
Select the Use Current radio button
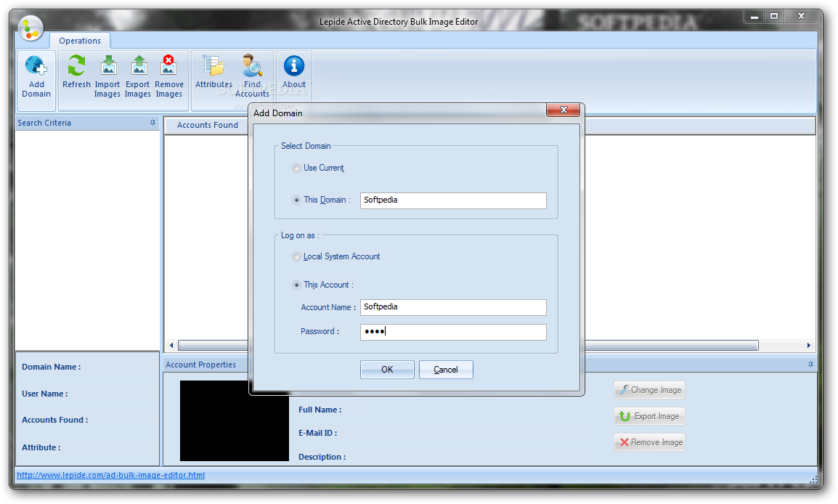click(x=296, y=168)
